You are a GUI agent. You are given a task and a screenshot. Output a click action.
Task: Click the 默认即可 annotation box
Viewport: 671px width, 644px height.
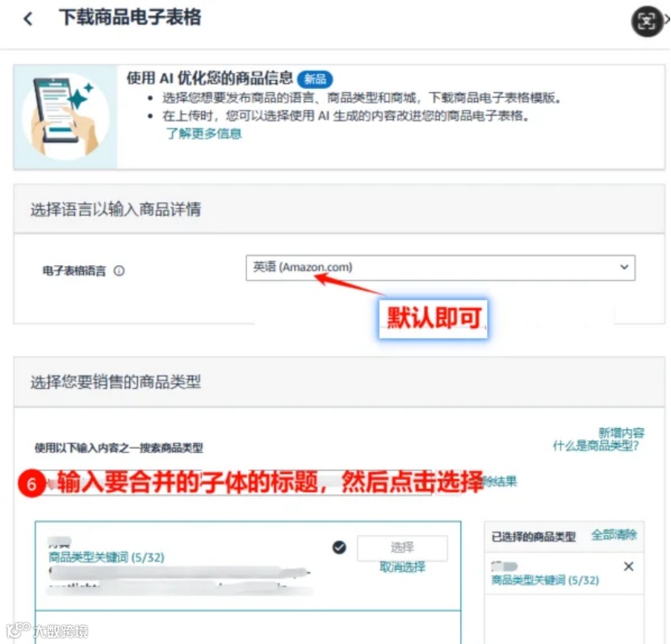coord(433,318)
